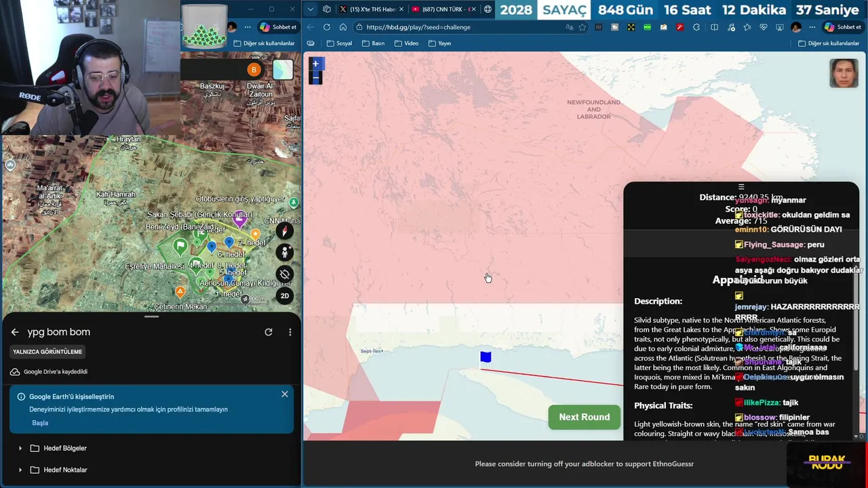This screenshot has height=488, width=868.
Task: Click the address bar with hbd.gg URL
Action: point(461,27)
